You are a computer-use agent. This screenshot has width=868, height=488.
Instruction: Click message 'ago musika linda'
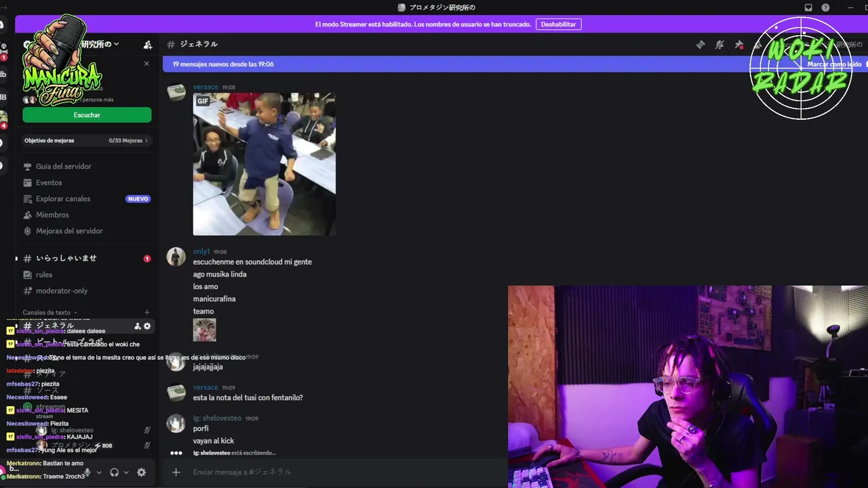tap(220, 274)
